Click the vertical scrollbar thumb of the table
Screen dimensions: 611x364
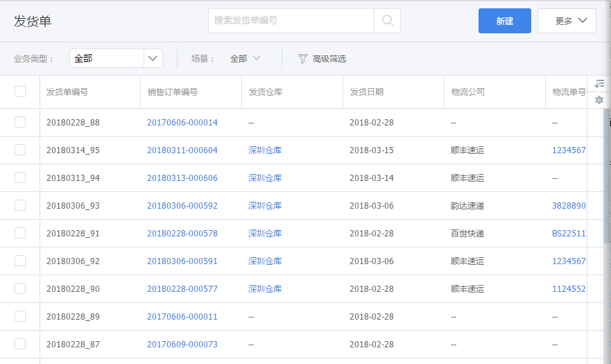pos(607,175)
